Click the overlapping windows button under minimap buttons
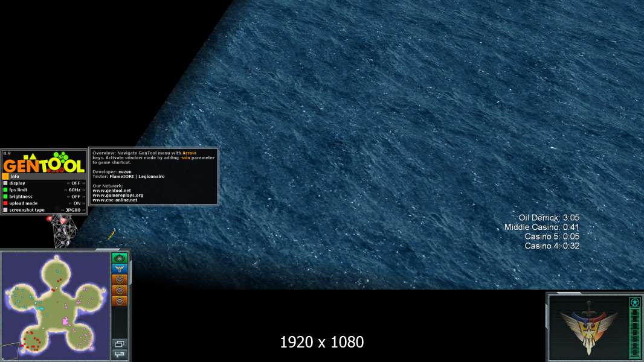644x362 pixels. [120, 344]
